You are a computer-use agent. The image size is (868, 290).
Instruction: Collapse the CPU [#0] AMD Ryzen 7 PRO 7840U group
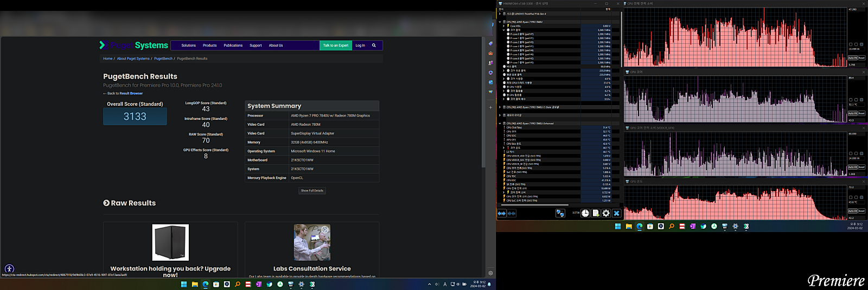pos(500,22)
